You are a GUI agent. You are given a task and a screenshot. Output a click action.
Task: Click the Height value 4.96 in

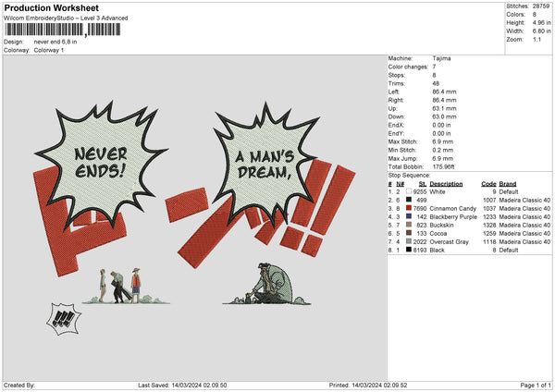541,22
